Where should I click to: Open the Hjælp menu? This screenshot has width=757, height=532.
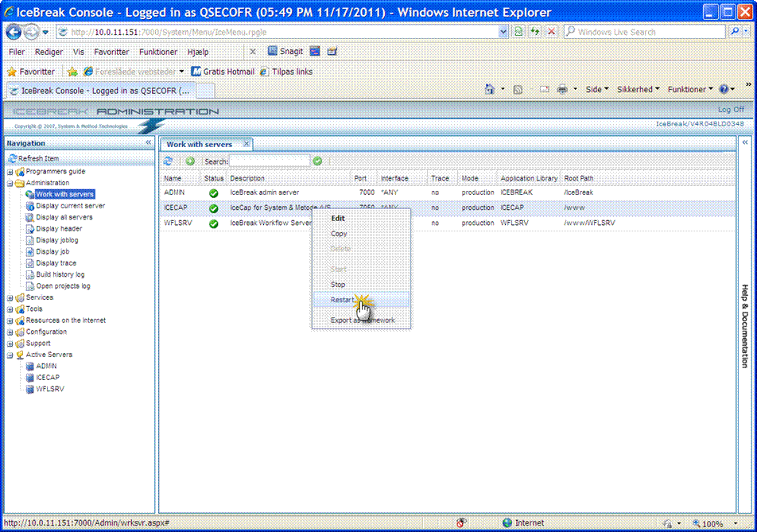click(x=198, y=52)
